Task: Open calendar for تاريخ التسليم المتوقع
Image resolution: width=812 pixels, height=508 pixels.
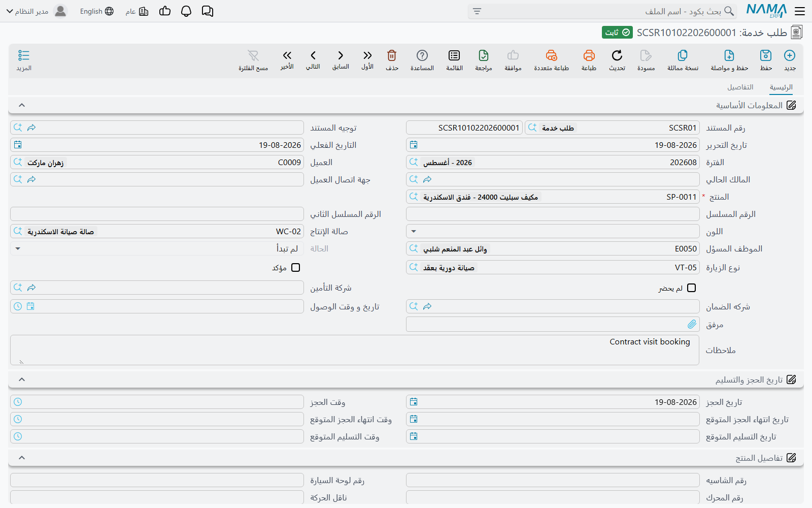Action: point(414,437)
